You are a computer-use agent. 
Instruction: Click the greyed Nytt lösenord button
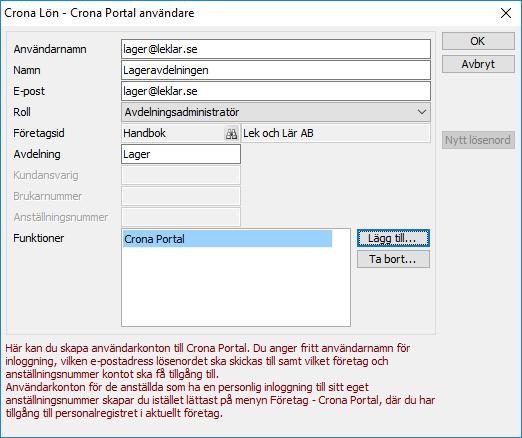click(x=478, y=140)
